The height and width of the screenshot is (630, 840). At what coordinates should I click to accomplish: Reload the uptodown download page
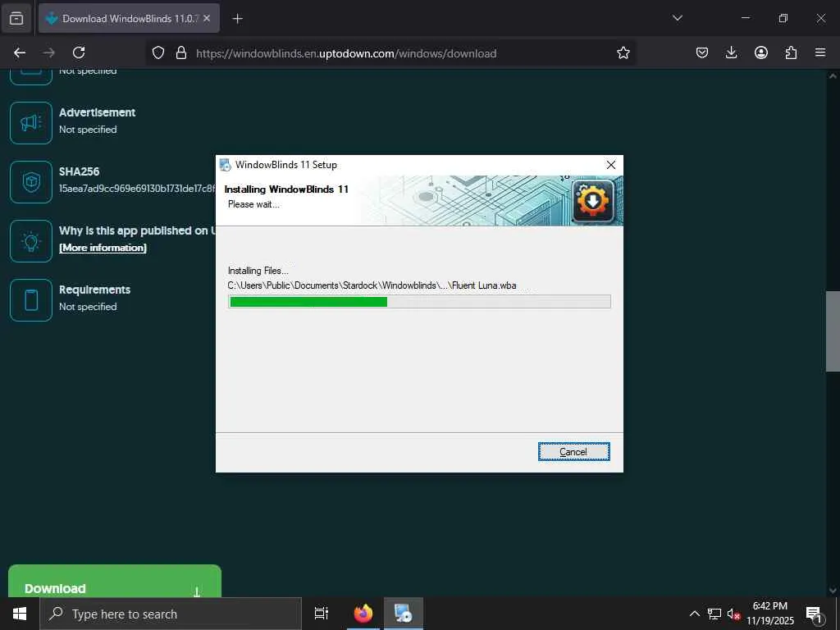79,52
